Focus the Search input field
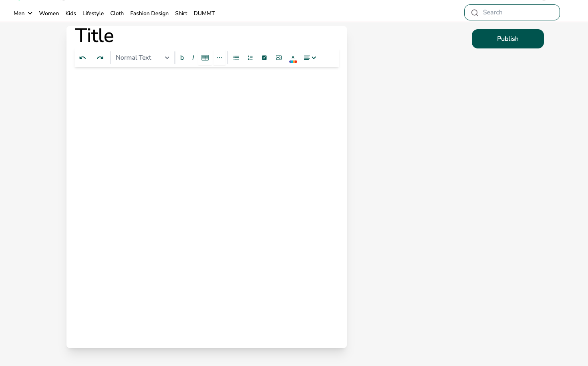Screen dimensions: 588x366 click(x=512, y=12)
